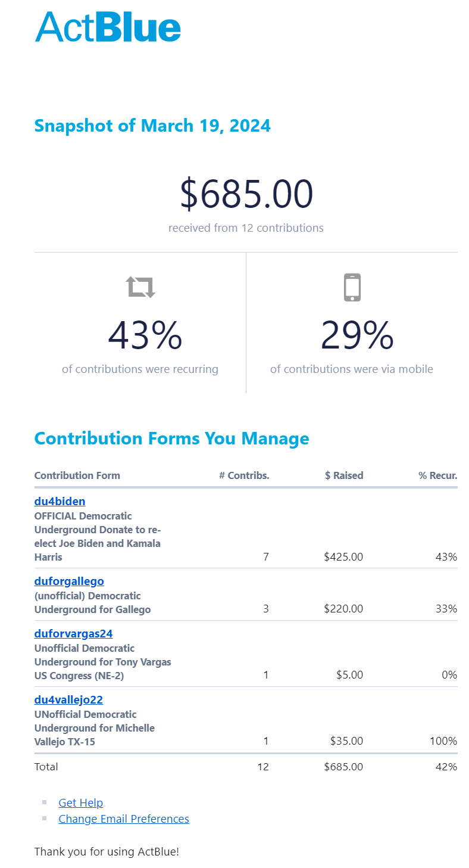Click the # Contribs. column header
469x868 pixels.
(x=244, y=475)
